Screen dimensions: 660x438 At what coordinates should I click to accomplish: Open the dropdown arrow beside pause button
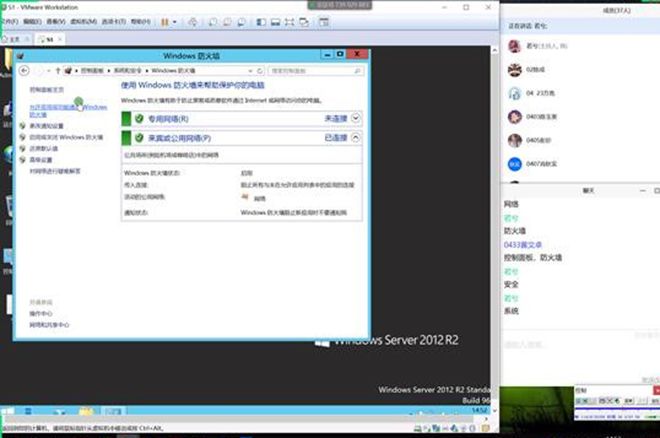[x=175, y=22]
